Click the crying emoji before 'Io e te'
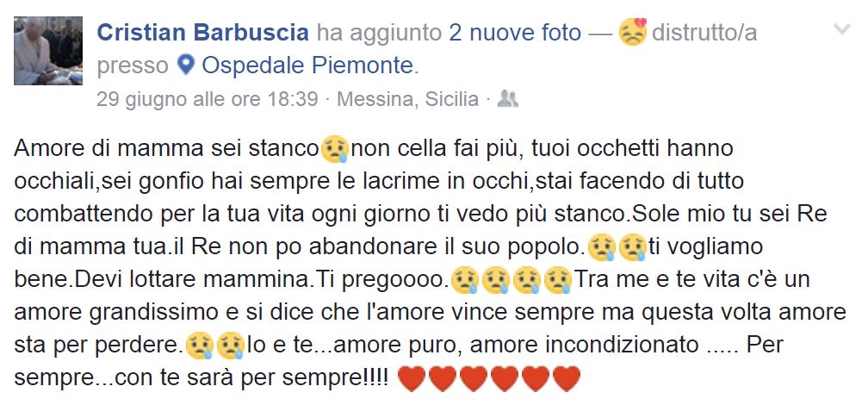Image resolution: width=868 pixels, height=405 pixels. [231, 346]
